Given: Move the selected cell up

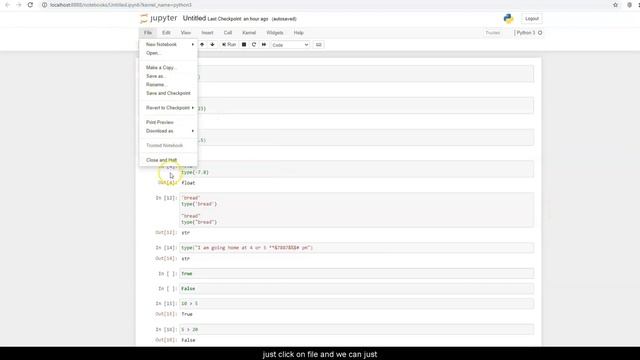Looking at the screenshot, I should 202,44.
